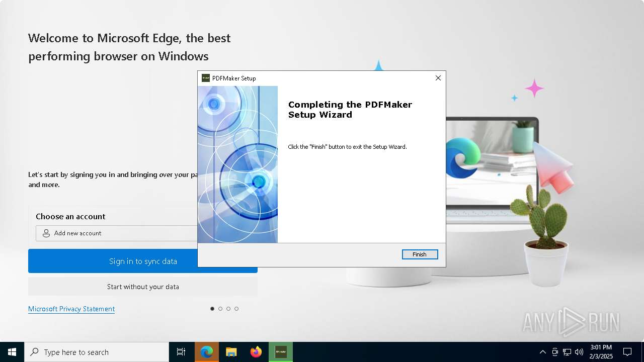Open the volume control in the tray
The width and height of the screenshot is (644, 362).
579,352
